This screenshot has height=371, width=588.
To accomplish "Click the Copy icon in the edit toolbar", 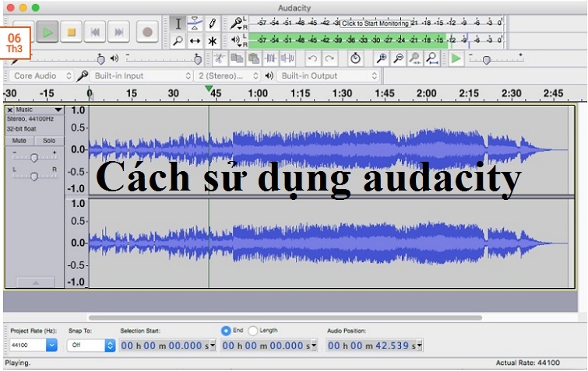I will 237,58.
